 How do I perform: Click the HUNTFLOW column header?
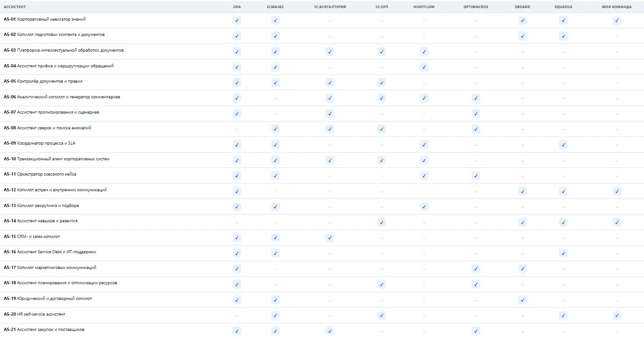click(x=424, y=7)
